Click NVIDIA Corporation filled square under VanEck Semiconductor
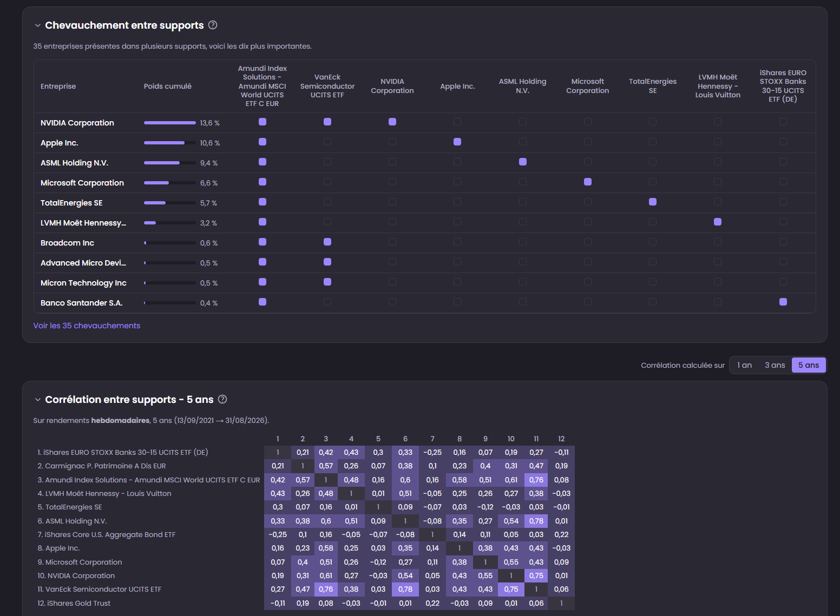Viewport: 840px width, 616px height. (x=327, y=122)
